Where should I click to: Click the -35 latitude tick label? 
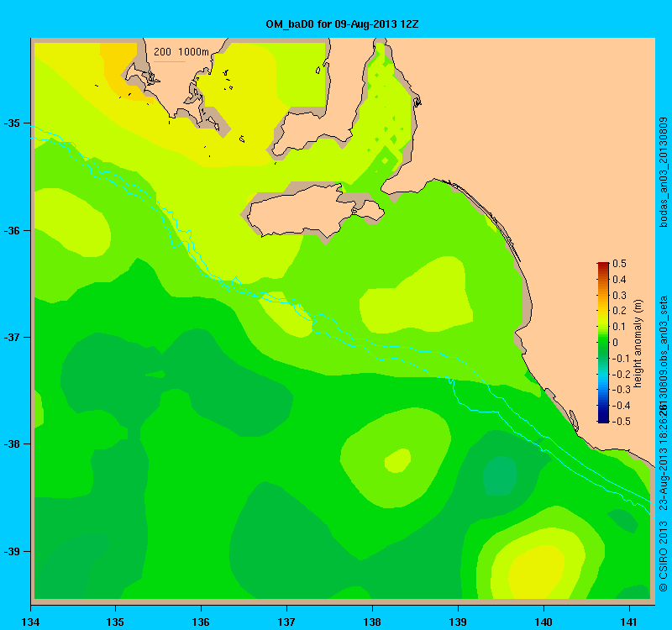[x=12, y=123]
